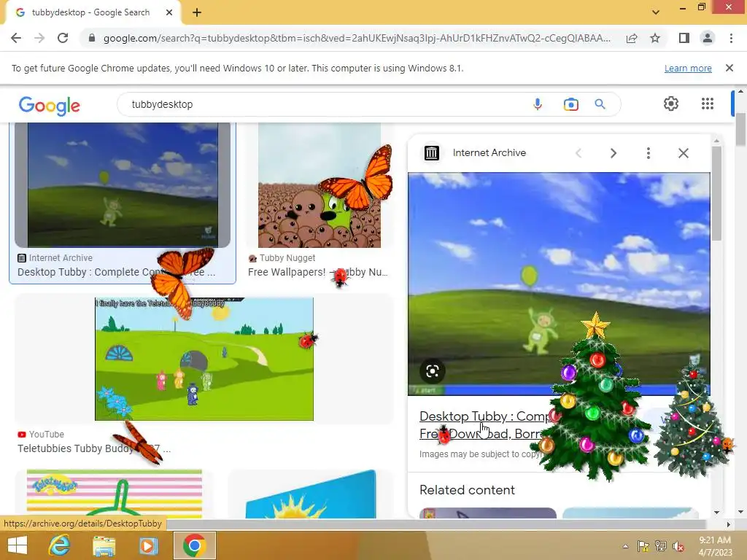Open the preview panel's three-dot options
Screen dimensions: 747x560
pos(648,153)
